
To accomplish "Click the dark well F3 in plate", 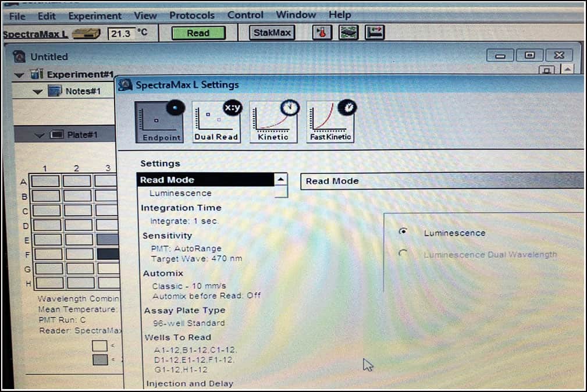I will pyautogui.click(x=108, y=254).
